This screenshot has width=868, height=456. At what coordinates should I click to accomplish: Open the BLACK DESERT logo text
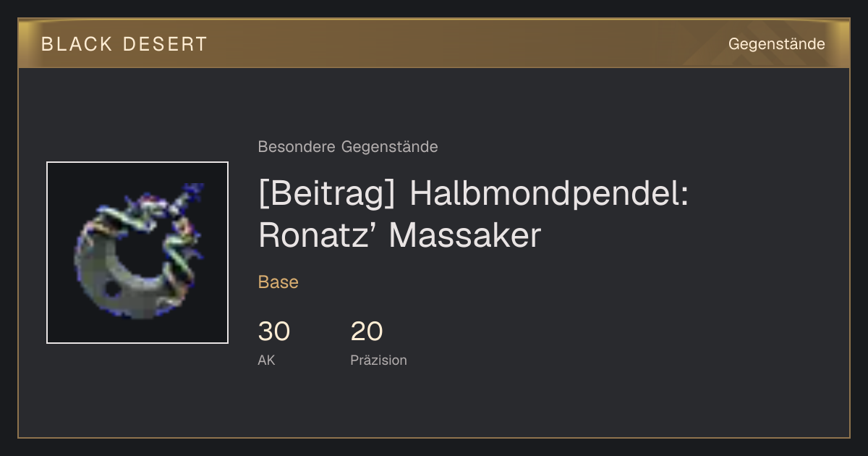(124, 44)
